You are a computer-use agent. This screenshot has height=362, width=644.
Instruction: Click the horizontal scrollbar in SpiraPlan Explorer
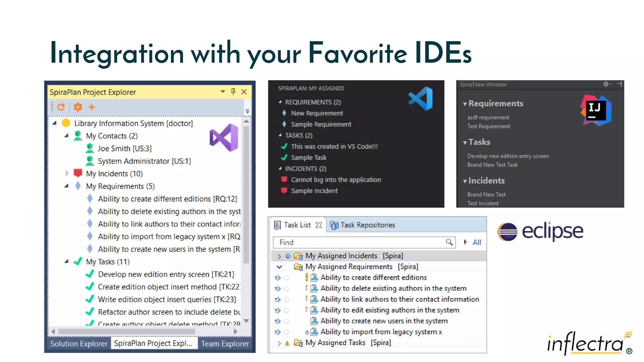click(x=127, y=331)
